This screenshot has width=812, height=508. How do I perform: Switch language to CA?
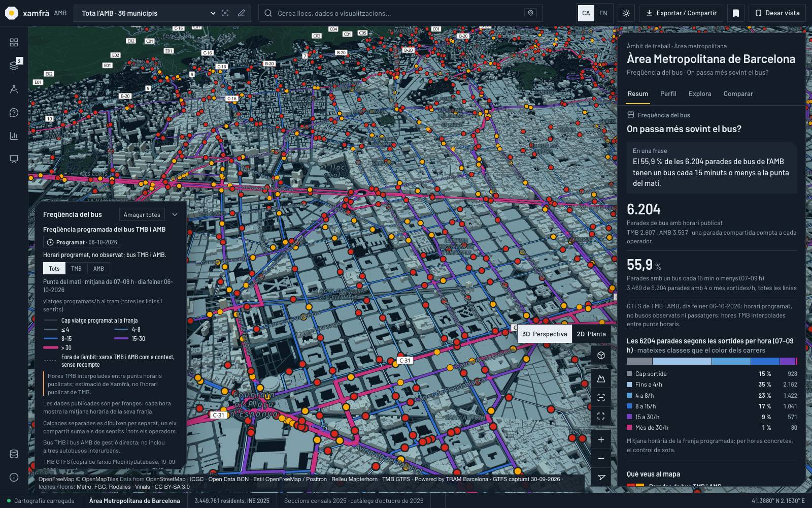pos(586,13)
